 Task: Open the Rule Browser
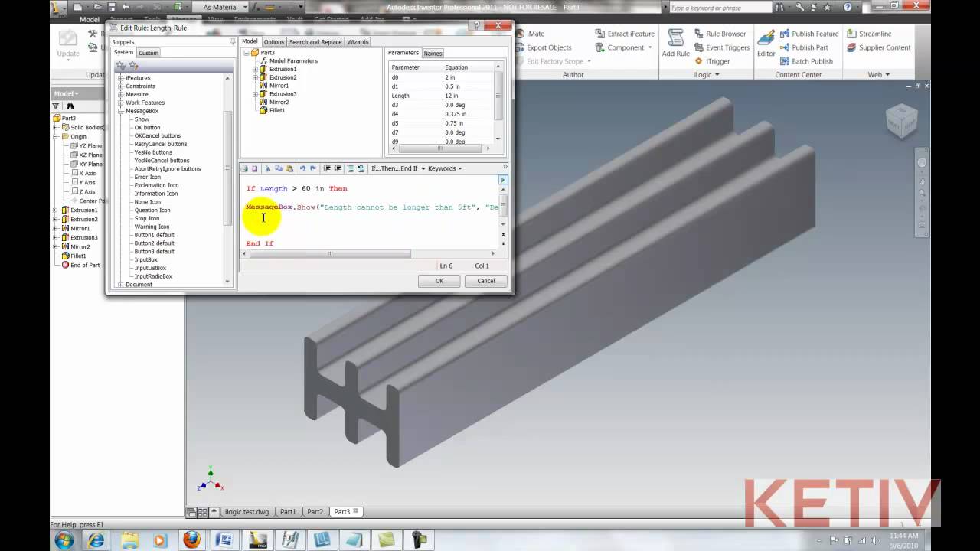point(720,34)
